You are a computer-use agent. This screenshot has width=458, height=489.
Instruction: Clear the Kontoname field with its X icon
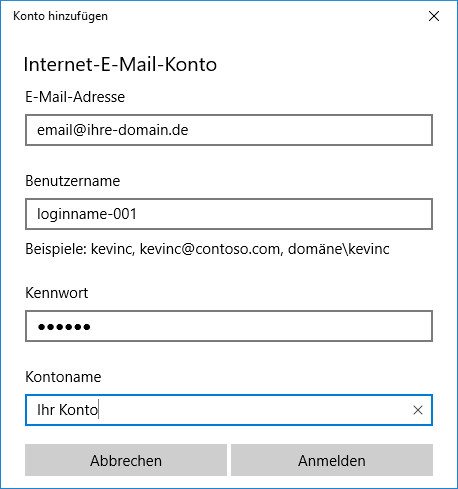tap(418, 410)
